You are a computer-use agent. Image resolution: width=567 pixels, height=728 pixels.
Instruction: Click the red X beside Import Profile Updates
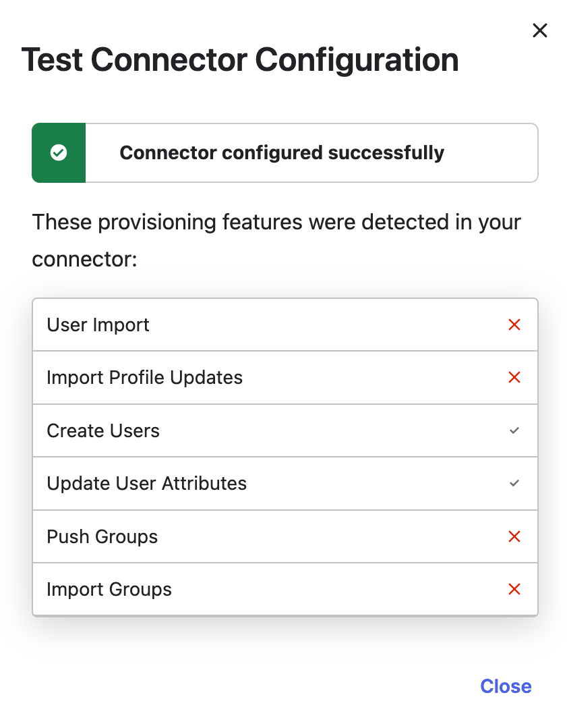tap(514, 377)
